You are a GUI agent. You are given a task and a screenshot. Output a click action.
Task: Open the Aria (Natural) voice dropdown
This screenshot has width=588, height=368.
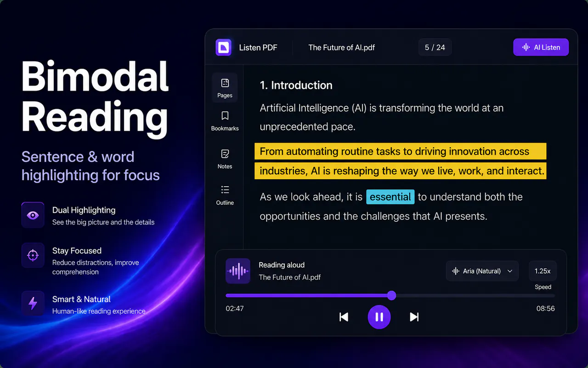pyautogui.click(x=482, y=271)
